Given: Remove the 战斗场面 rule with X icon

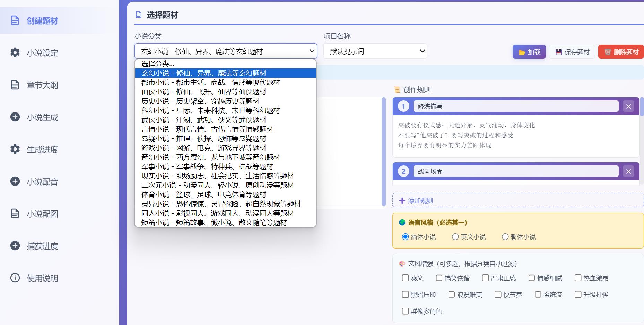Looking at the screenshot, I should coord(628,171).
